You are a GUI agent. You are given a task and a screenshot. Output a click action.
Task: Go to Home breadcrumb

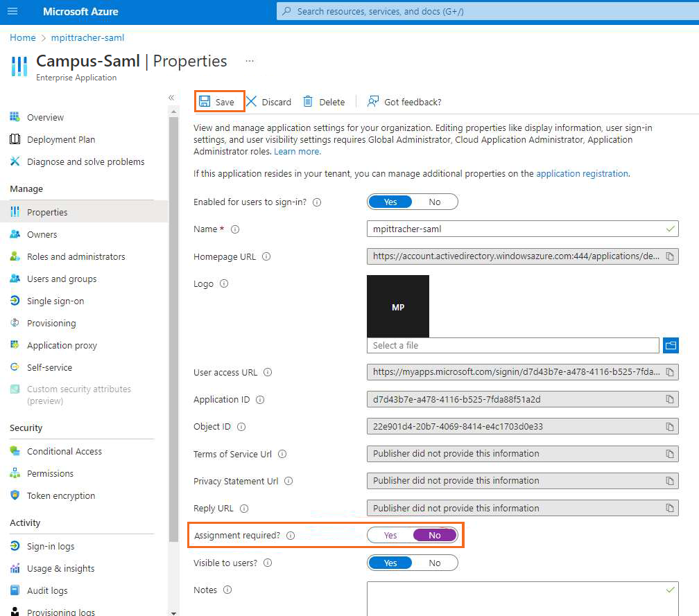click(22, 37)
